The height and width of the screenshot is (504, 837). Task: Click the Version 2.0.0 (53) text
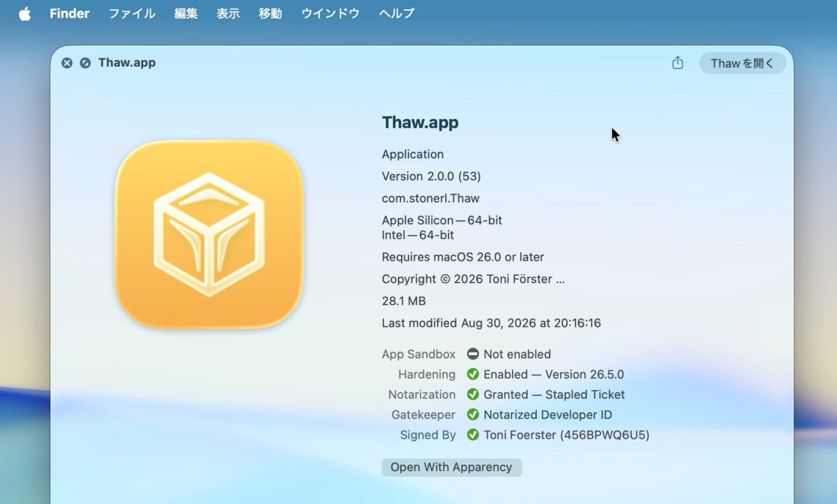tap(432, 176)
